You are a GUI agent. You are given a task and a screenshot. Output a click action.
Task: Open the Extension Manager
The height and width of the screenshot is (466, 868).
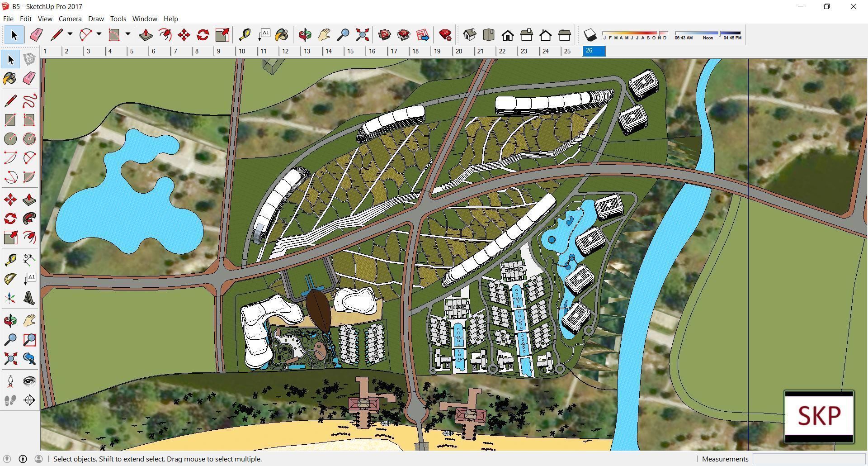(445, 35)
